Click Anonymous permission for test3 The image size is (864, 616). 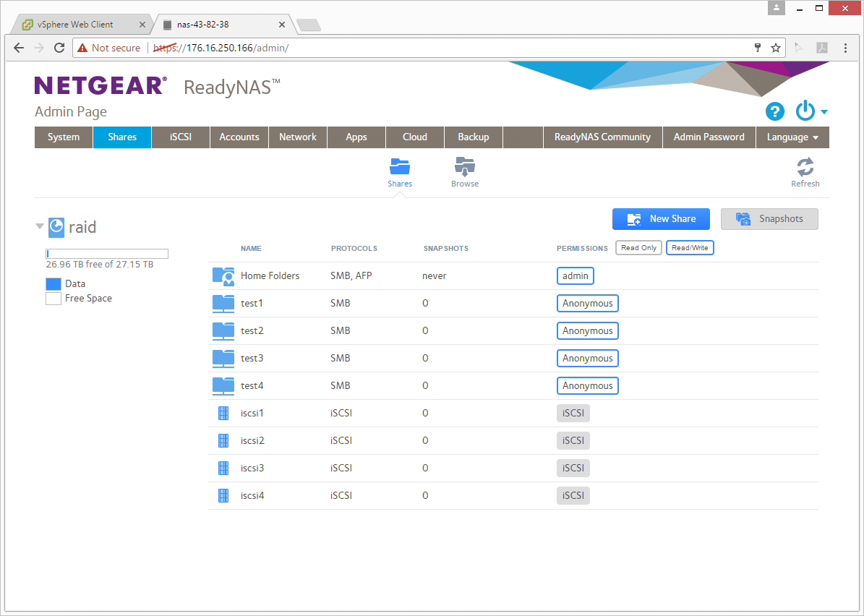tap(587, 359)
